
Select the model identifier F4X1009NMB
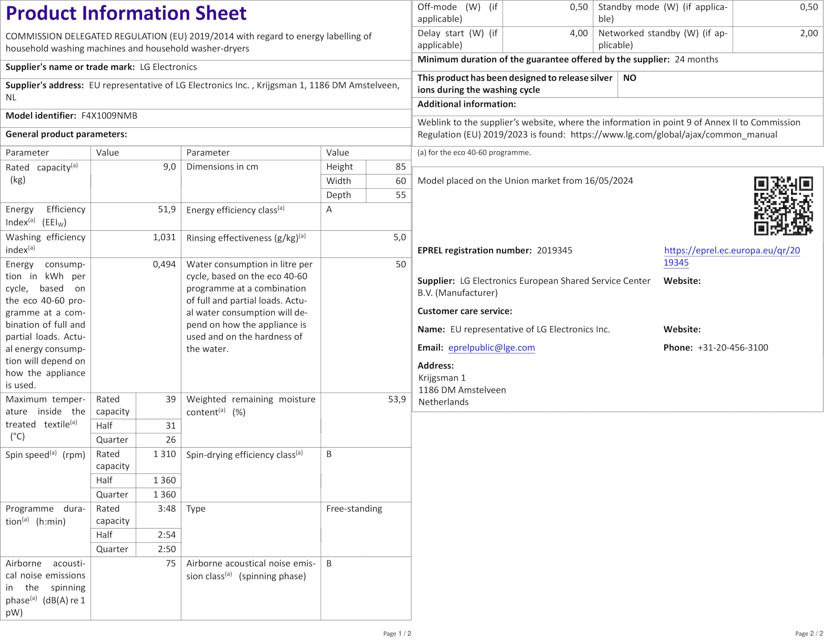pyautogui.click(x=109, y=116)
